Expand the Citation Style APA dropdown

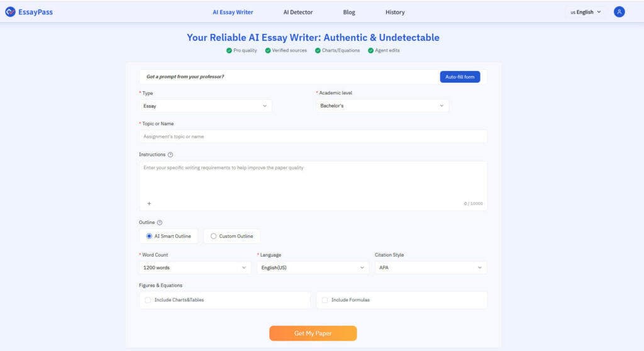pyautogui.click(x=431, y=268)
